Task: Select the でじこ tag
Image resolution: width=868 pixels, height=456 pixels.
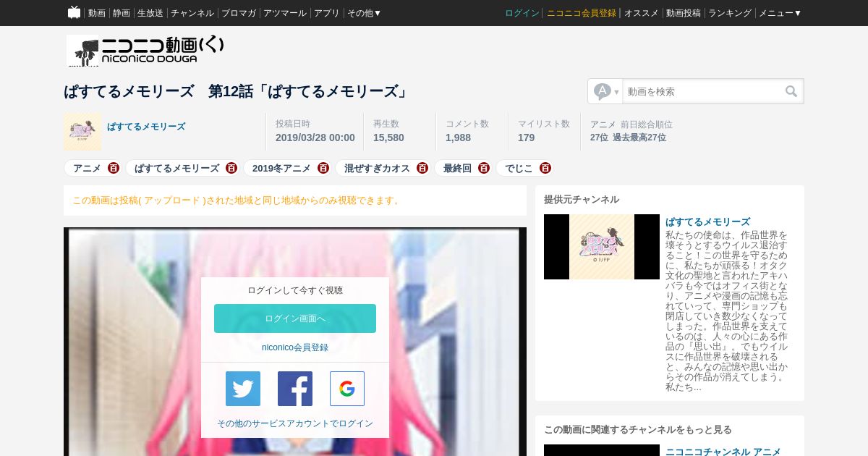Action: click(x=519, y=168)
